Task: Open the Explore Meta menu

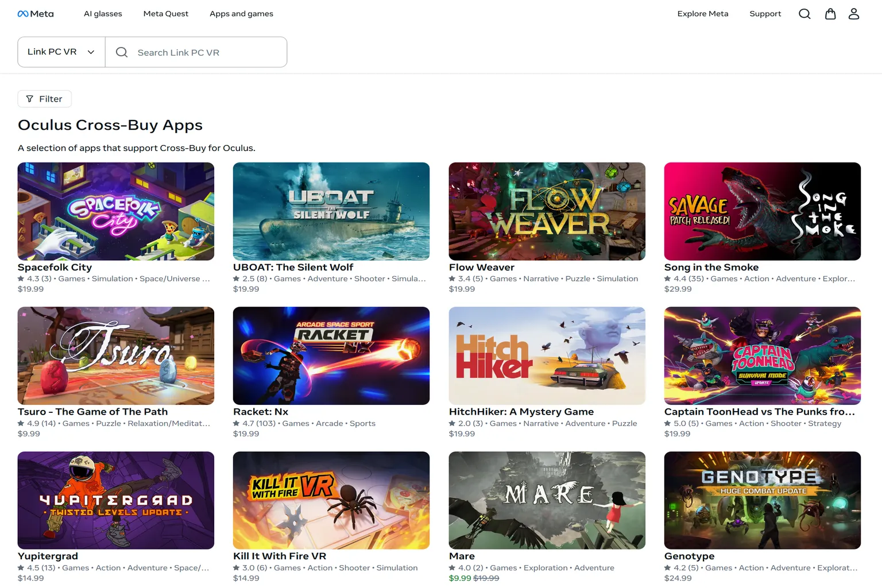Action: tap(703, 14)
